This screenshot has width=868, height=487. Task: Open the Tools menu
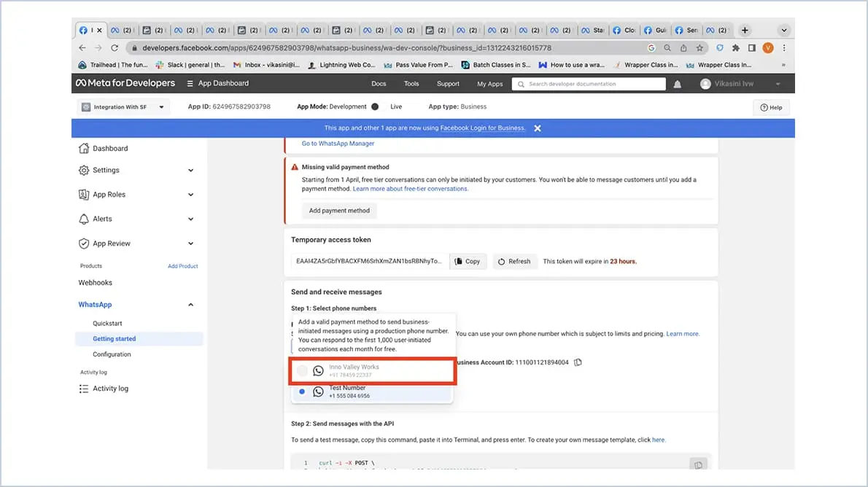pyautogui.click(x=411, y=84)
